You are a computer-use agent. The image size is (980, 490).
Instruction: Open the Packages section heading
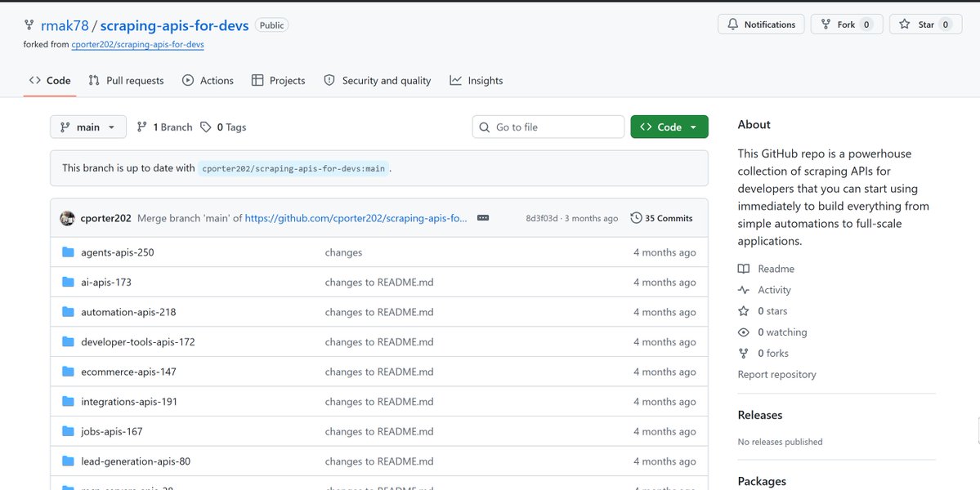point(762,481)
